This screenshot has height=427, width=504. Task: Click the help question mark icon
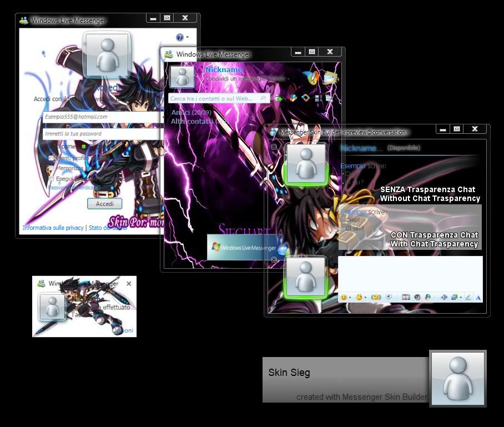click(180, 37)
